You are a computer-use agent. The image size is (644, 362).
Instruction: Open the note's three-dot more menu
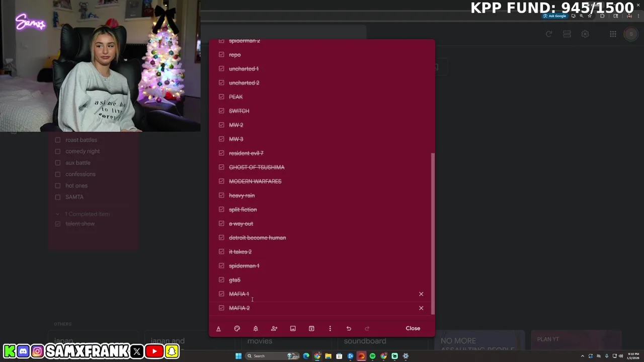click(x=330, y=328)
